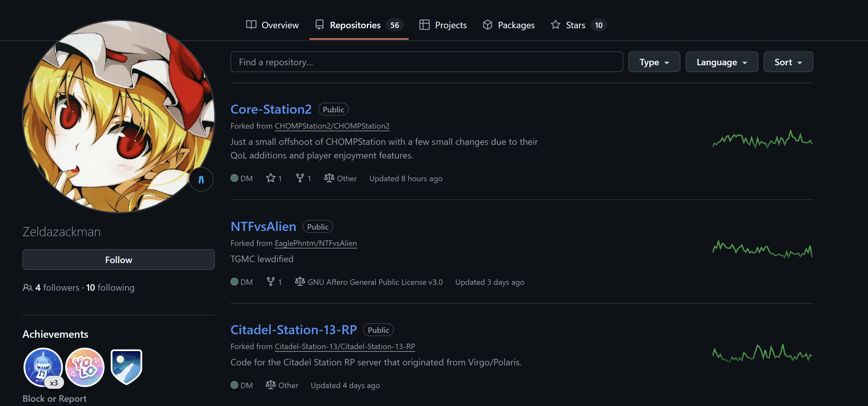868x406 pixels.
Task: Click the Find a repository search field
Action: click(426, 62)
